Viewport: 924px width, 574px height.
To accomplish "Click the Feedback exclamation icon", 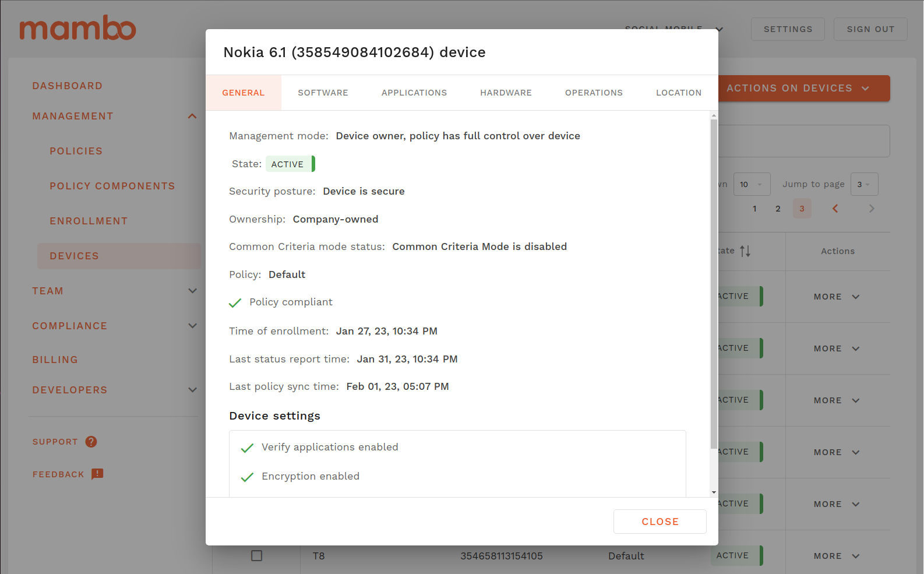I will [x=97, y=474].
